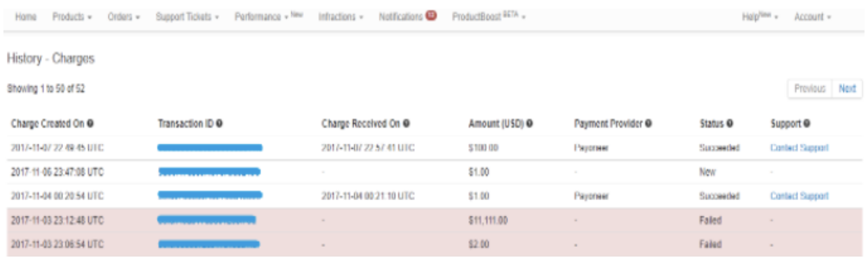Click info icon next to Payment Provider

648,123
